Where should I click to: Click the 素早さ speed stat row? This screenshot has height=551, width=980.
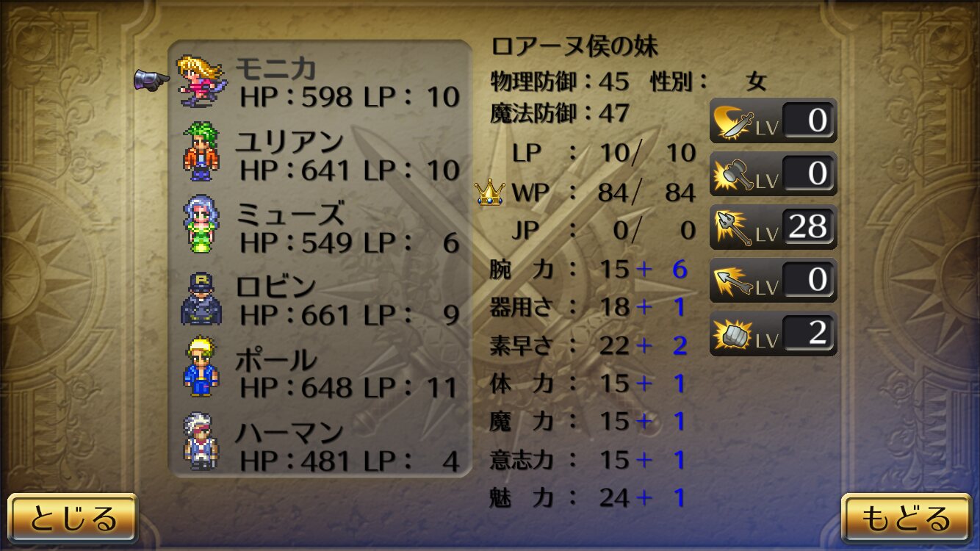(588, 345)
